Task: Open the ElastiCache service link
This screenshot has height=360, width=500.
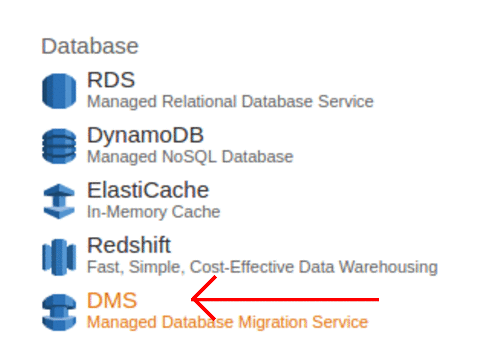Action: click(x=148, y=190)
